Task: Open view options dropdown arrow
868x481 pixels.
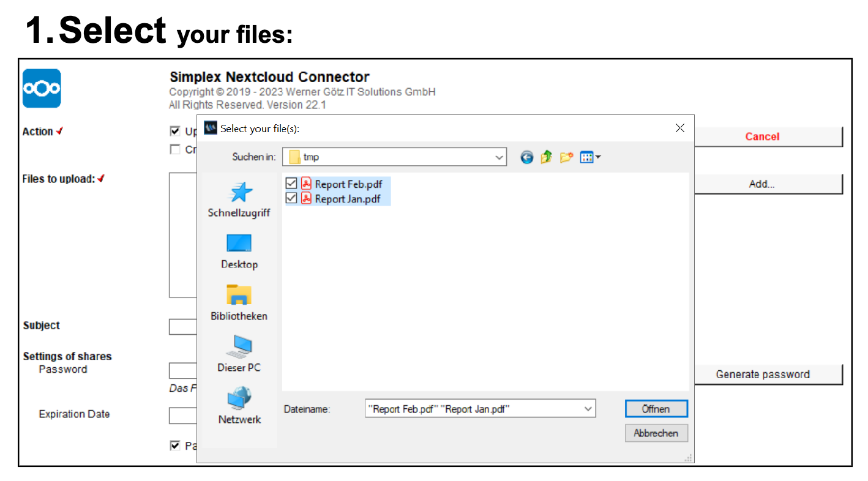Action: point(598,157)
